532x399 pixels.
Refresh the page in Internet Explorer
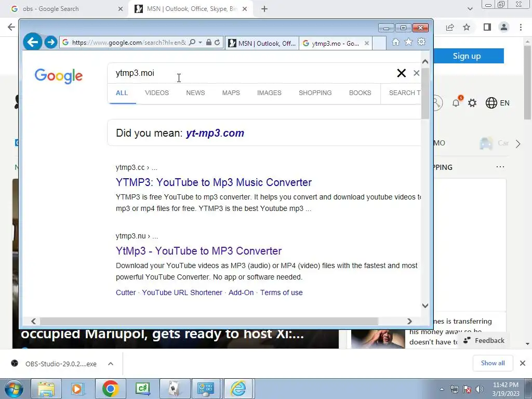coord(217,42)
